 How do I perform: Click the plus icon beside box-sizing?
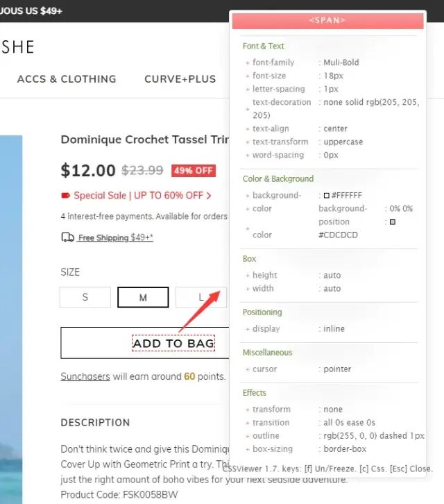[247, 449]
